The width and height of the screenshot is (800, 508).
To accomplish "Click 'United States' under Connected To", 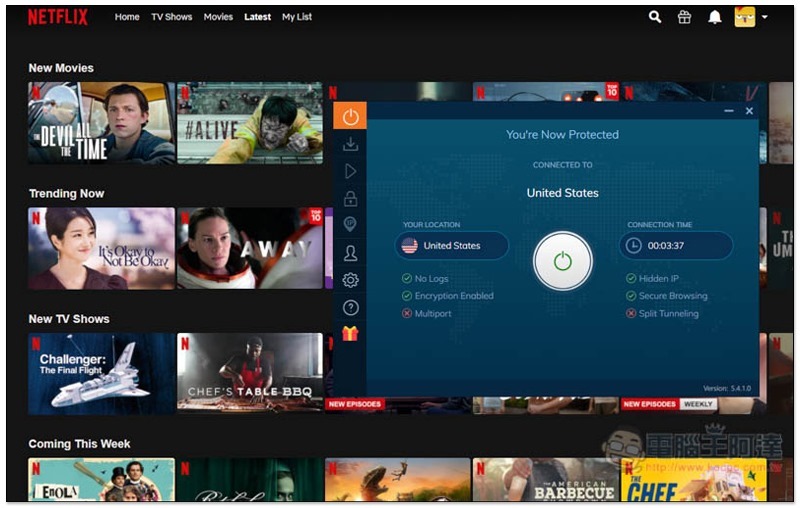I will (x=563, y=193).
